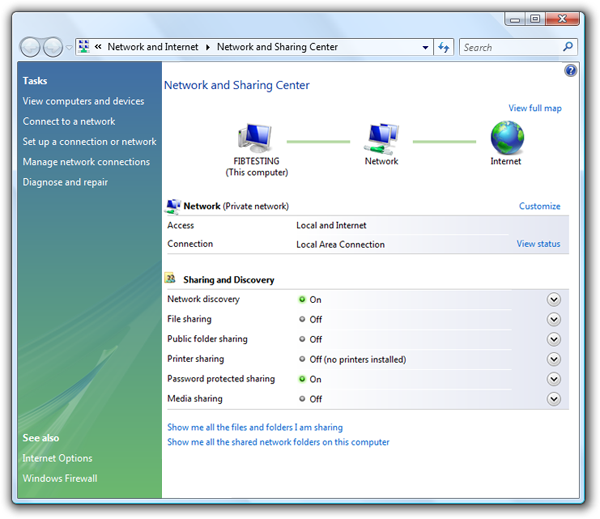Screen dimensions: 600x519
Task: Click the View full map link
Action: (535, 108)
